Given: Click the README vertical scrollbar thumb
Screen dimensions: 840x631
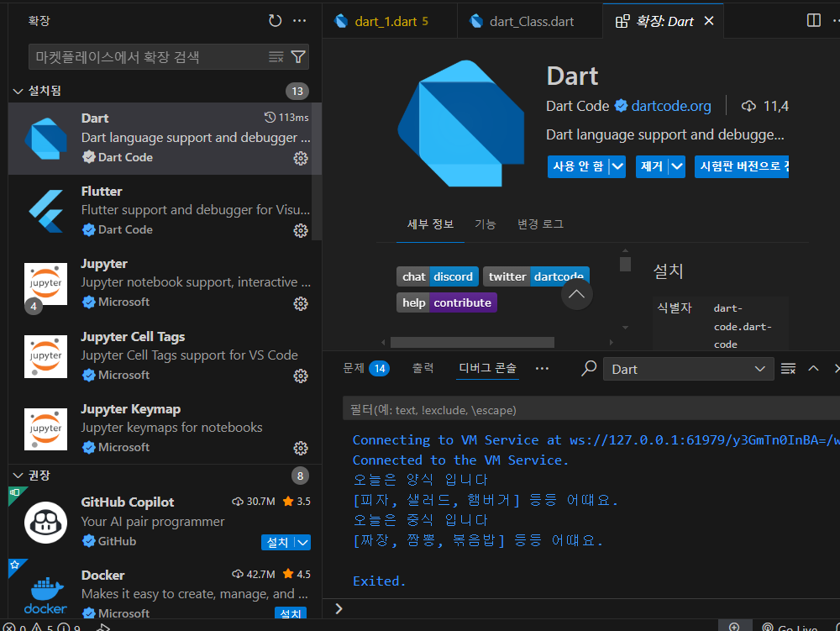Looking at the screenshot, I should 625,264.
